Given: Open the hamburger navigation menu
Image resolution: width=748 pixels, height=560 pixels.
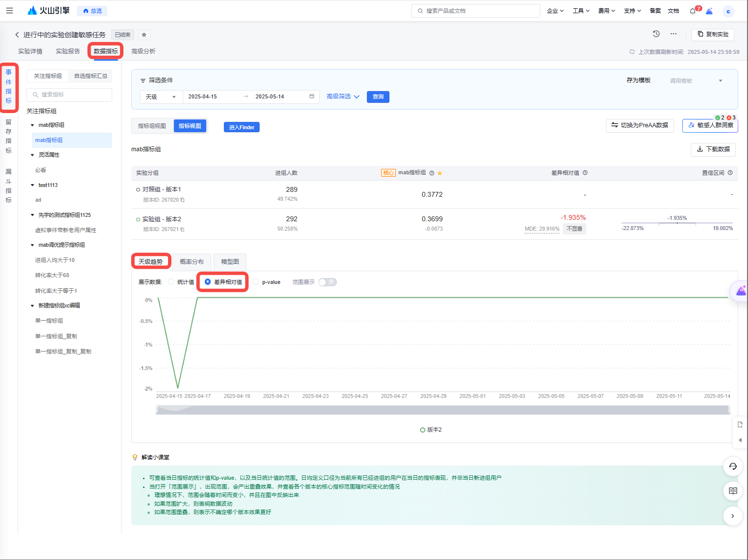Looking at the screenshot, I should [9, 10].
